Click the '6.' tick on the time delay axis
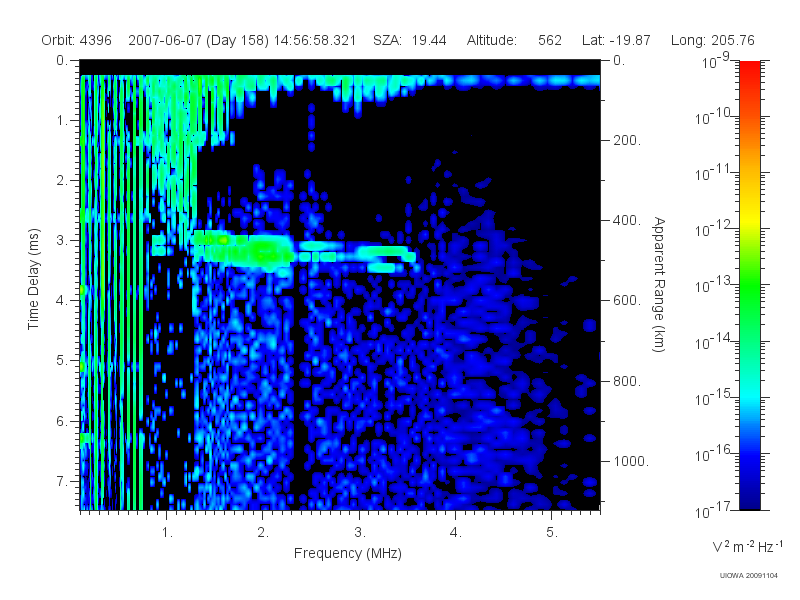This screenshot has width=800, height=600. 62,421
